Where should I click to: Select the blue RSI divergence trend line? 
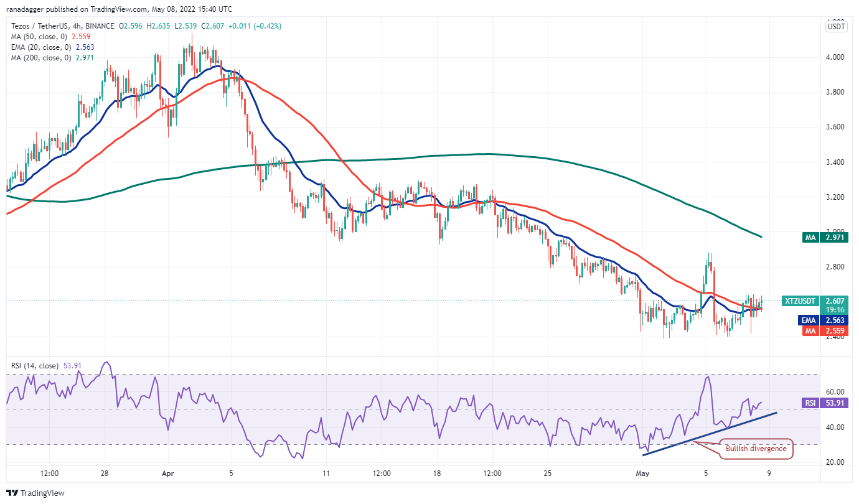point(710,428)
